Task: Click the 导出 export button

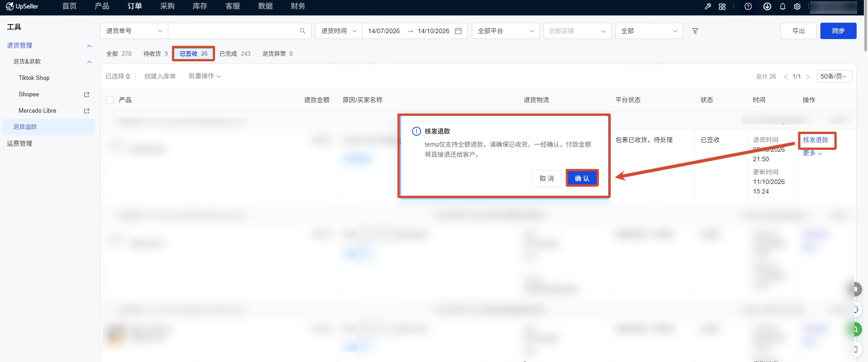Action: coord(799,31)
